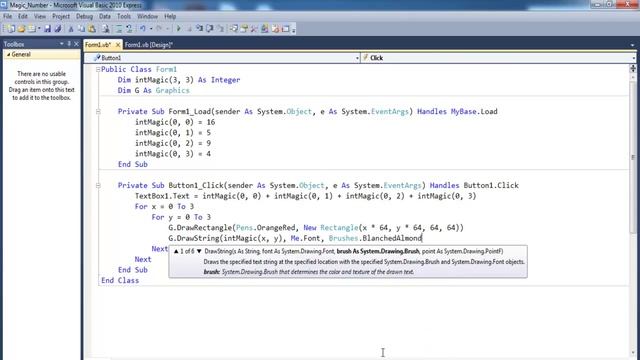Open the Redo history dropdown arrow
The height and width of the screenshot is (360, 640).
click(167, 29)
